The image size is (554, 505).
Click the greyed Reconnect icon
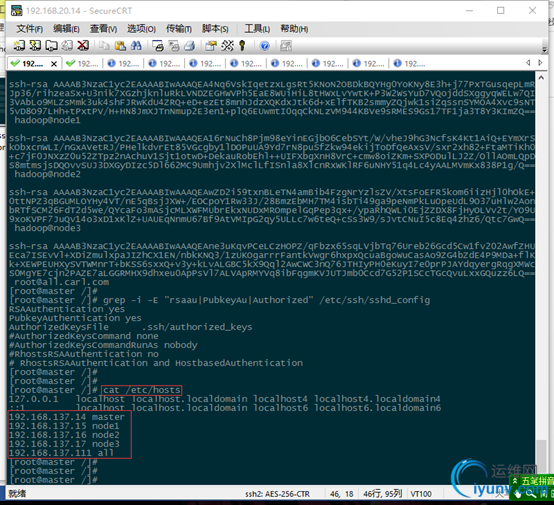(x=67, y=45)
